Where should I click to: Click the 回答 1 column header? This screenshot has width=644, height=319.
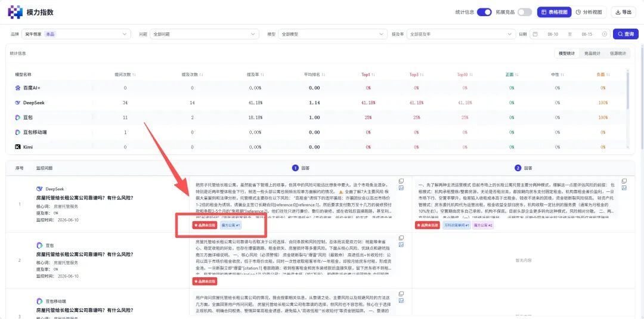point(301,168)
